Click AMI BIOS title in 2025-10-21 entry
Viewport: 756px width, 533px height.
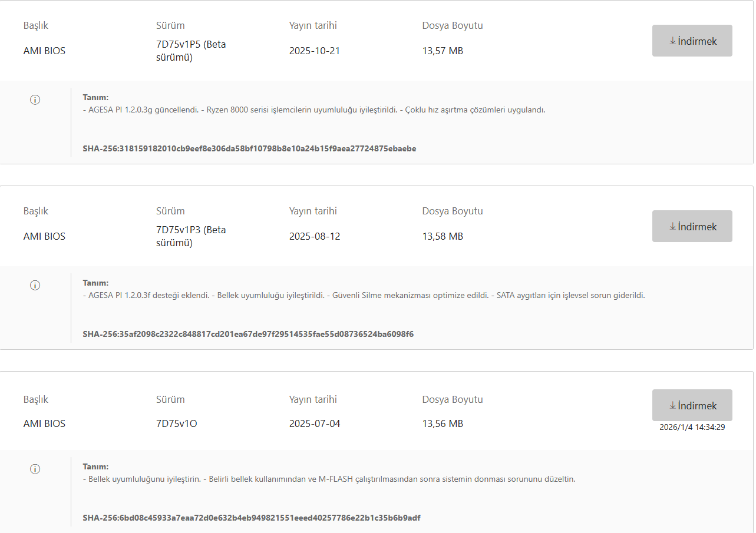44,51
